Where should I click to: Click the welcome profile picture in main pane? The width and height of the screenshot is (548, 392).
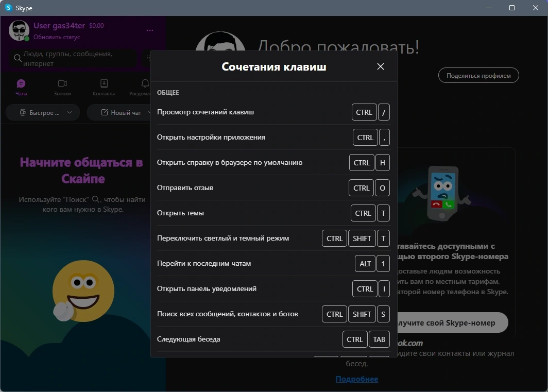click(220, 42)
